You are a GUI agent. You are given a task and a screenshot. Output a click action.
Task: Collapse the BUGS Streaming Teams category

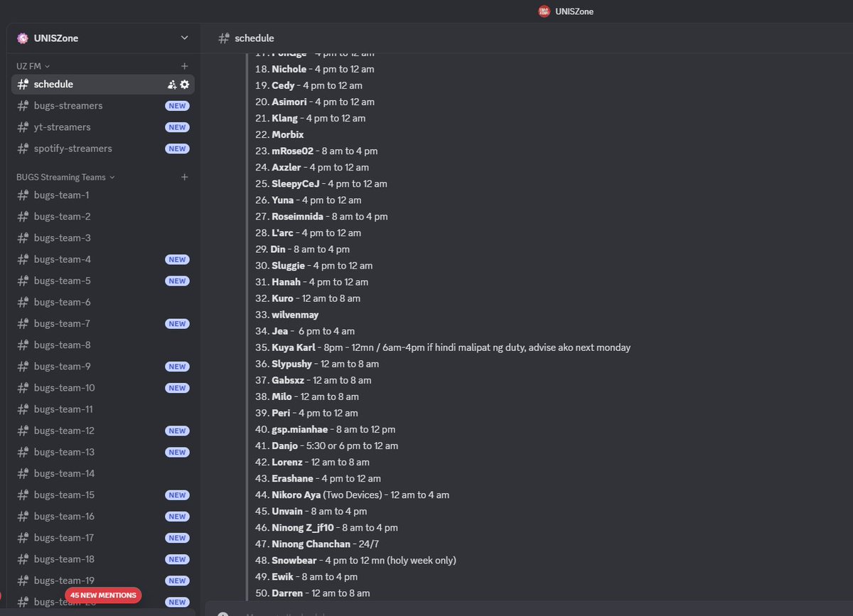coord(65,177)
